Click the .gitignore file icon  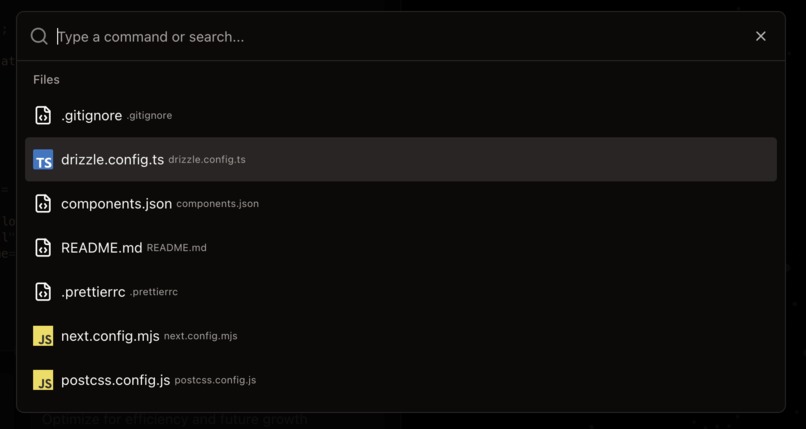pyautogui.click(x=43, y=115)
